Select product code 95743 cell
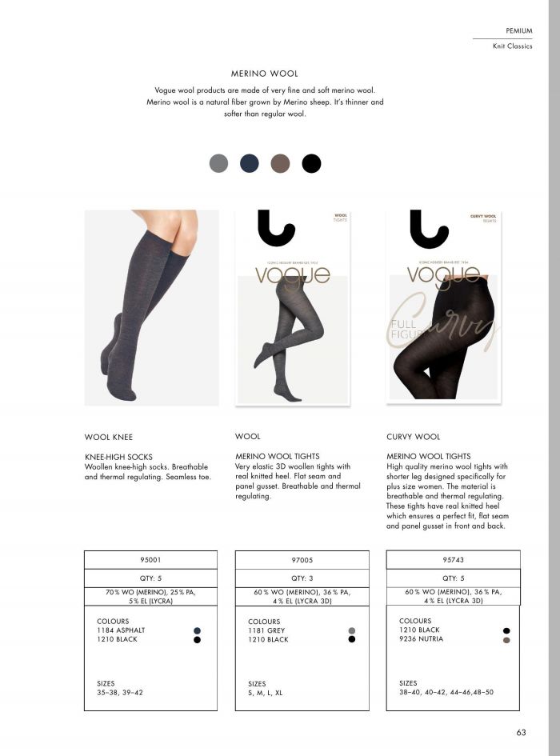 (x=453, y=560)
